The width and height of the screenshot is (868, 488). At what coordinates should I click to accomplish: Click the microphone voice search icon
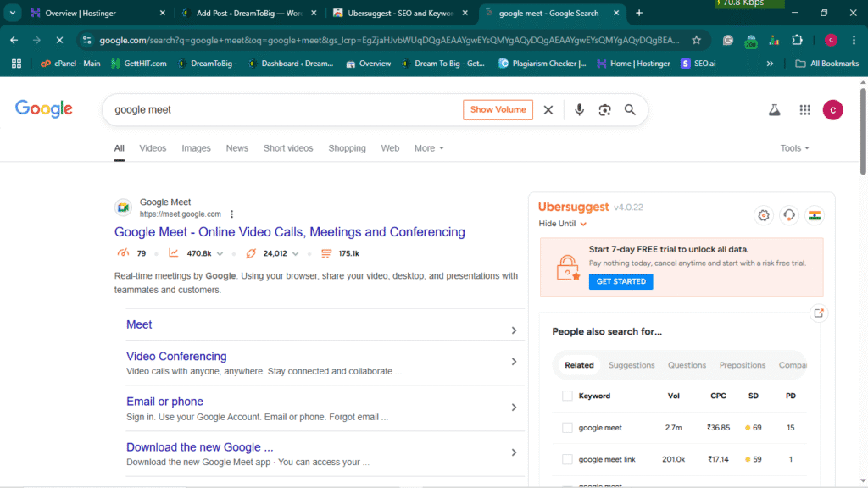coord(580,110)
